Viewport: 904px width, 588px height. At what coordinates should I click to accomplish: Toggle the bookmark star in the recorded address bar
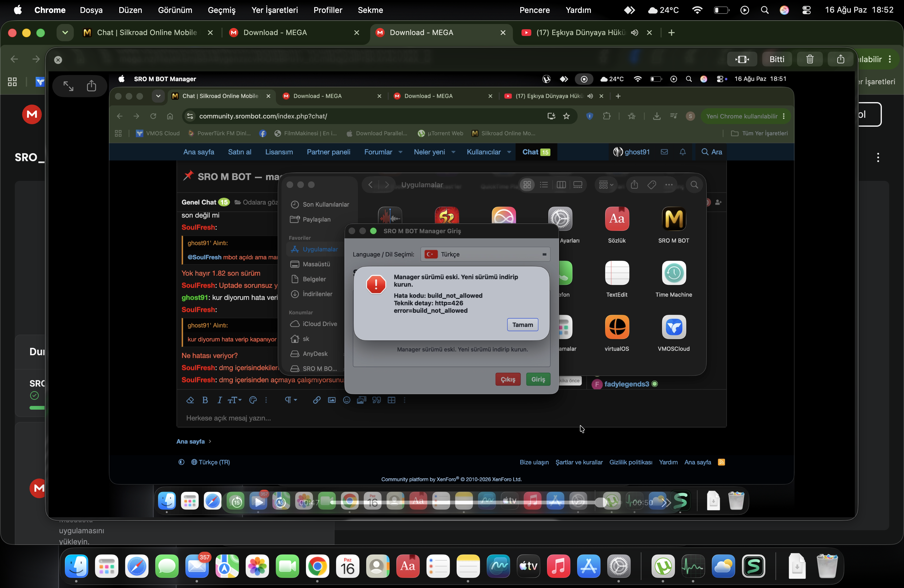click(x=566, y=116)
